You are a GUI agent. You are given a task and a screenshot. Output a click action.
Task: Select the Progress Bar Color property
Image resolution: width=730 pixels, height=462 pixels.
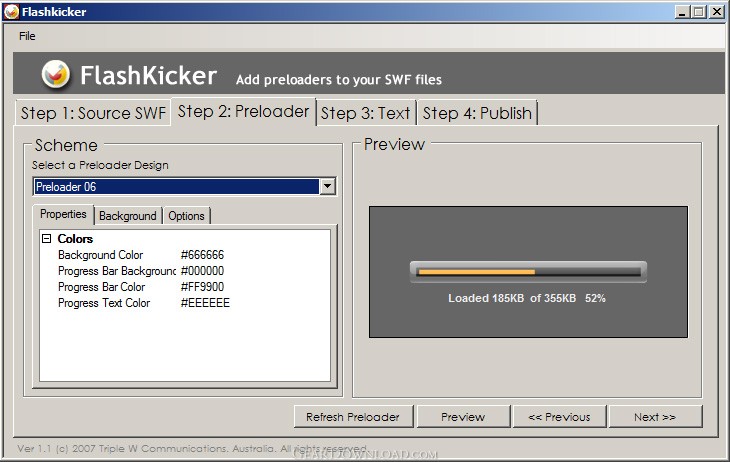pyautogui.click(x=101, y=287)
